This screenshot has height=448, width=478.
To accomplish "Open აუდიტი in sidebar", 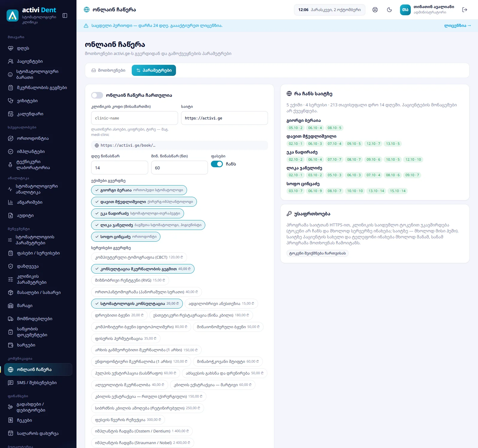I will tap(38, 215).
